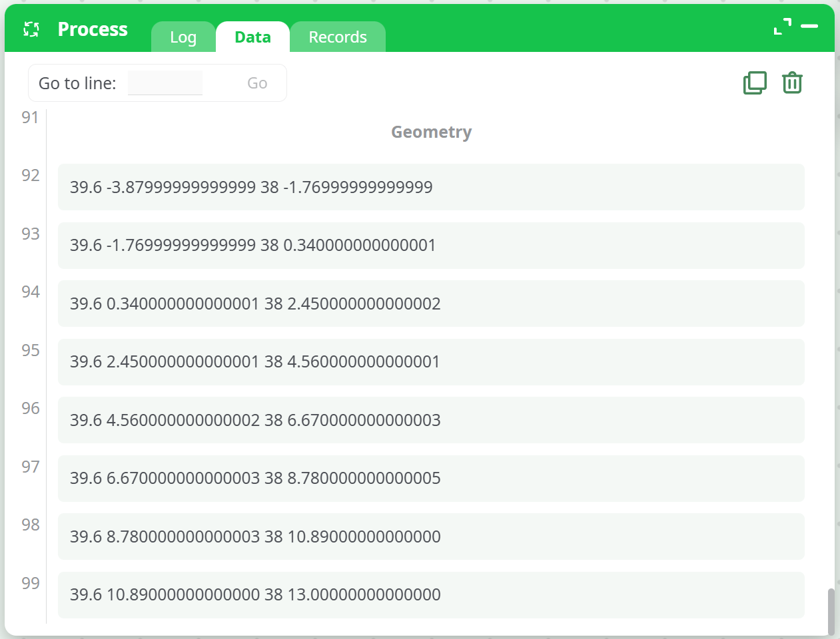Open the Records tab
840x639 pixels.
[x=338, y=37]
